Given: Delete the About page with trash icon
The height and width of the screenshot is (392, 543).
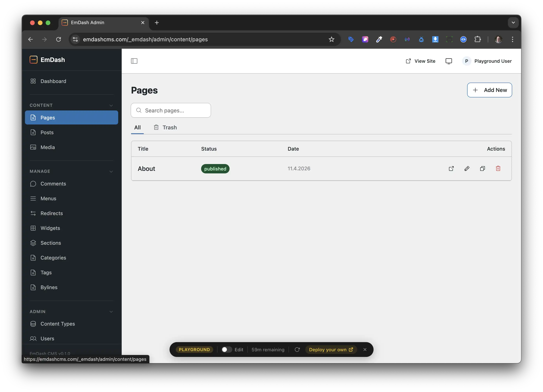Looking at the screenshot, I should tap(498, 169).
